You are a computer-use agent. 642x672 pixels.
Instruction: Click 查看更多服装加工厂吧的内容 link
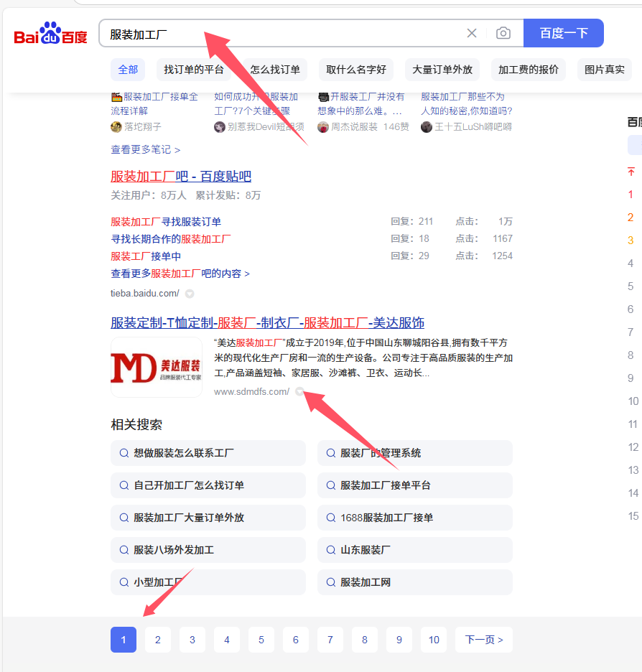pos(180,274)
